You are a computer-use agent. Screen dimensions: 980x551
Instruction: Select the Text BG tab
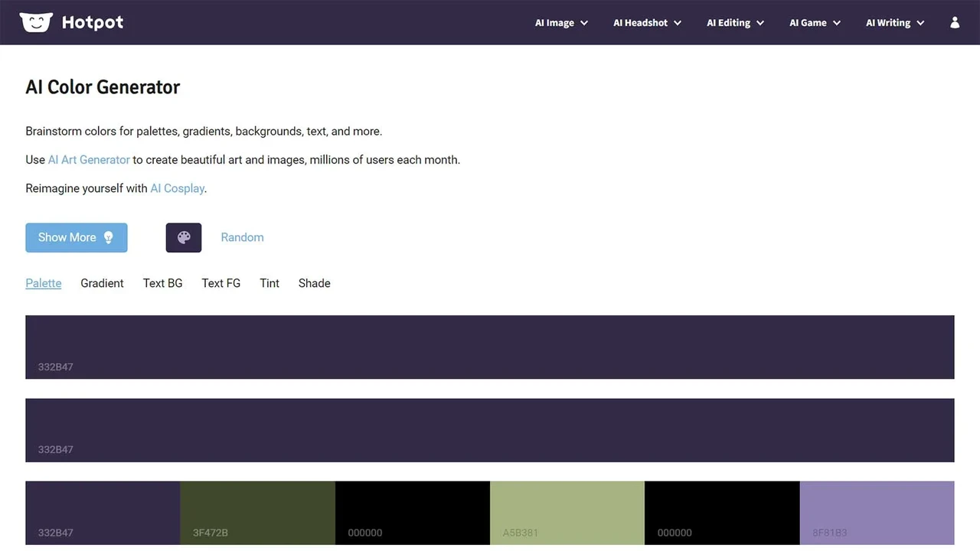coord(162,283)
